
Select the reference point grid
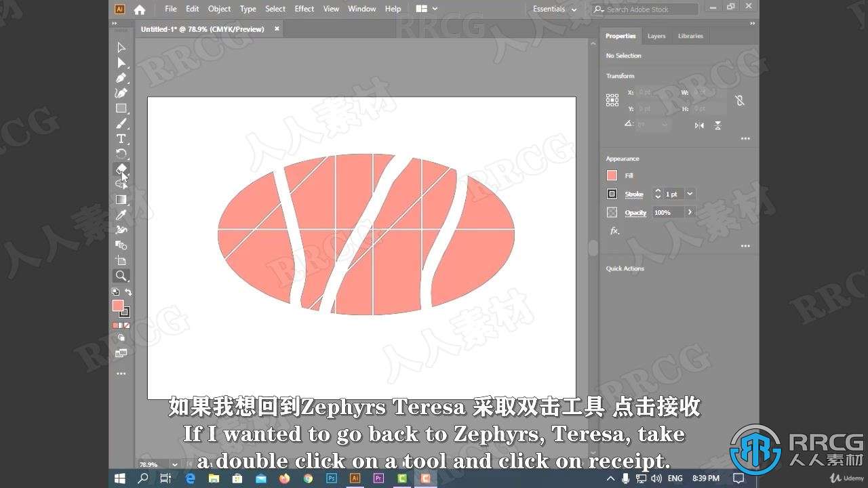tap(612, 100)
